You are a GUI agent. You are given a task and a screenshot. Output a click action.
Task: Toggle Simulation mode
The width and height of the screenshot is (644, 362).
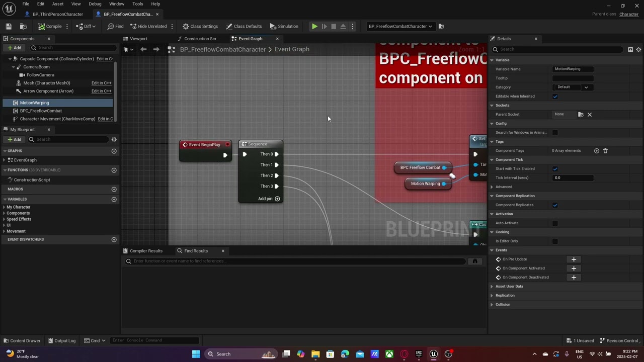(x=284, y=26)
